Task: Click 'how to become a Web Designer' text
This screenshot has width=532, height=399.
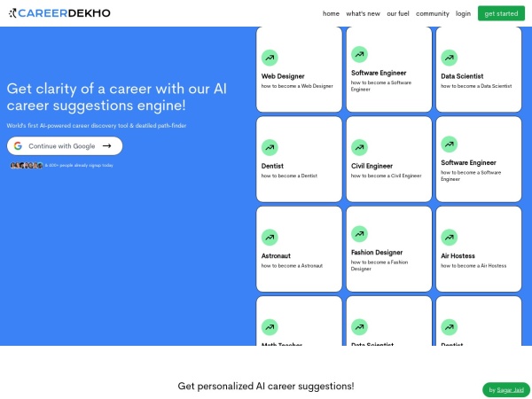Action: [x=297, y=86]
